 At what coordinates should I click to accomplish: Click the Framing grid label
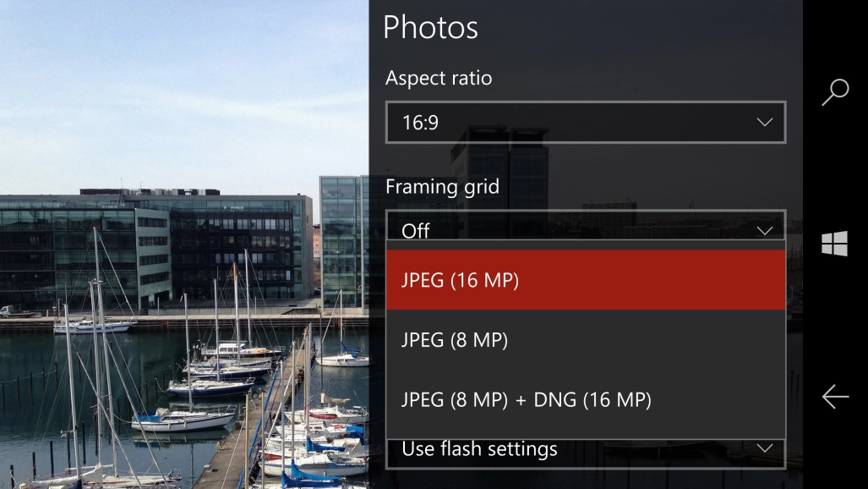coord(442,187)
